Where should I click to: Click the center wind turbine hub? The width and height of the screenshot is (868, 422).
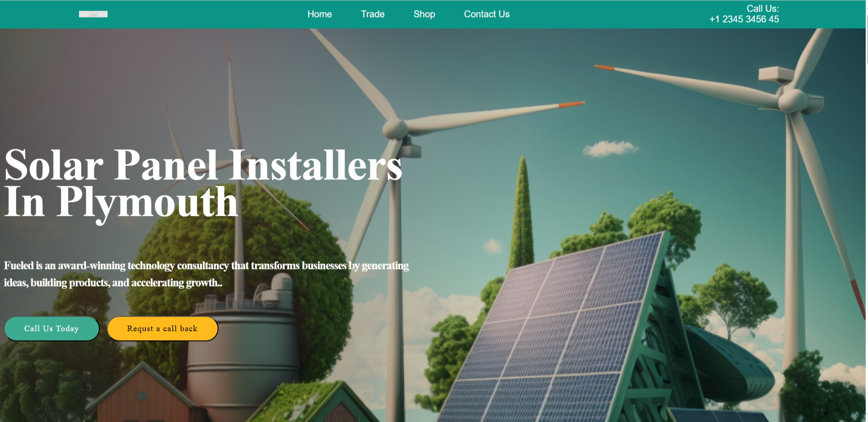pos(395,127)
